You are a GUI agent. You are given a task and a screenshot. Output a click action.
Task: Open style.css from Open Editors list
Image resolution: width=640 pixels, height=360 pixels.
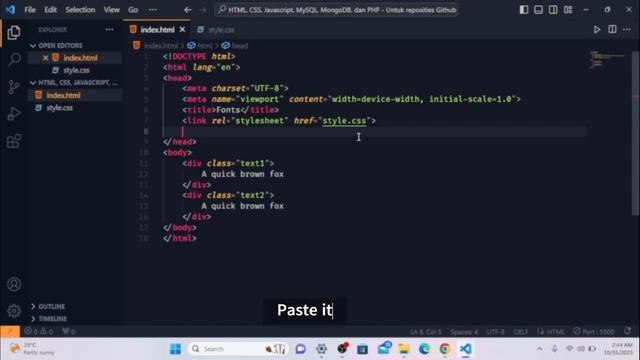click(x=76, y=70)
